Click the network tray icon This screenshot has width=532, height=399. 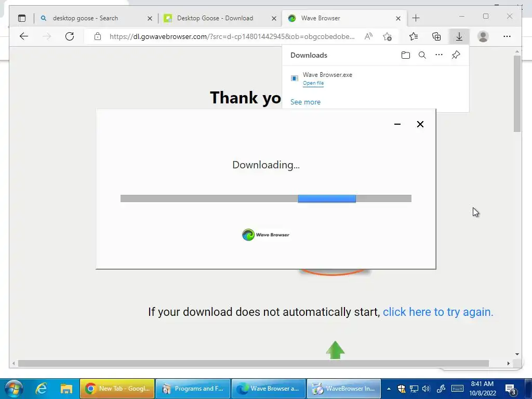click(414, 389)
